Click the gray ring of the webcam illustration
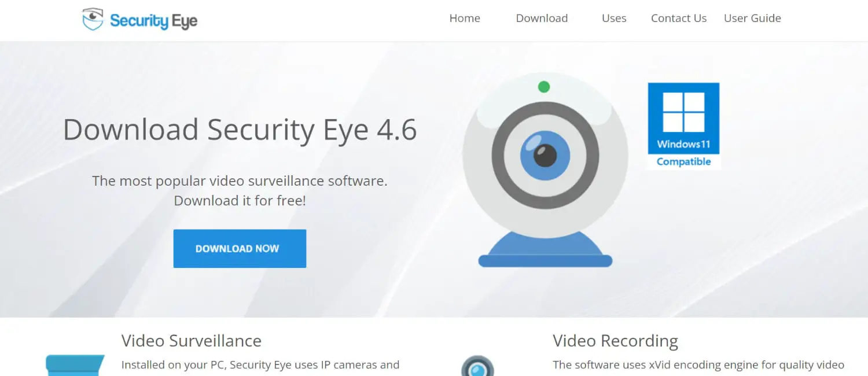 545,155
